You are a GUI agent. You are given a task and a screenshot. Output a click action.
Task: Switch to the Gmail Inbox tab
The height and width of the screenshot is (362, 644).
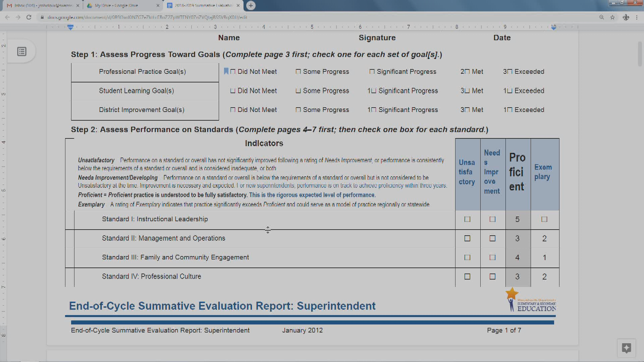[42, 5]
